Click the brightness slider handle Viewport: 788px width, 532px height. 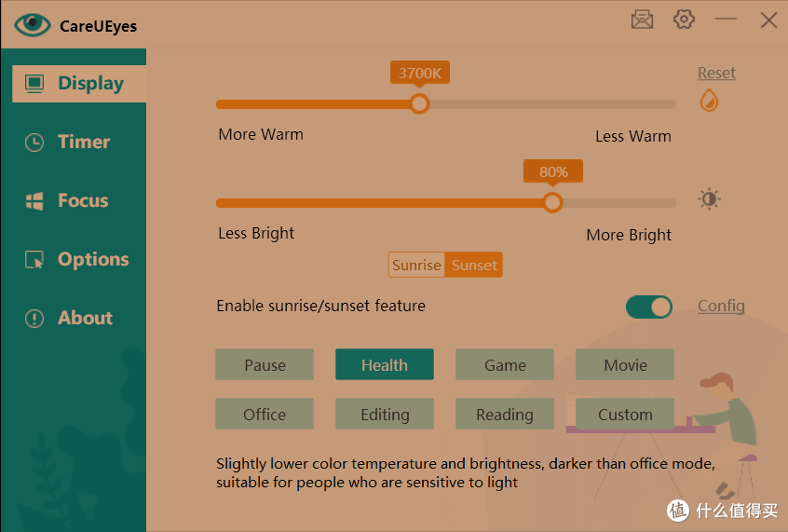(552, 202)
